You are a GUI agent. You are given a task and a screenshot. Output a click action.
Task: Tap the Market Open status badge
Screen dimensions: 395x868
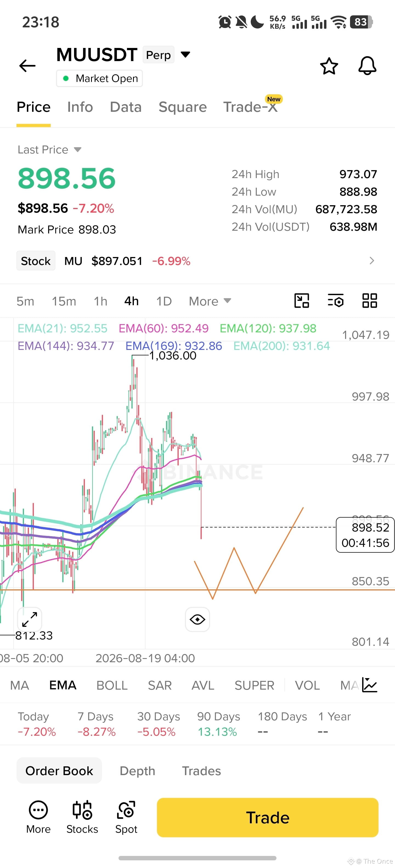click(x=100, y=78)
